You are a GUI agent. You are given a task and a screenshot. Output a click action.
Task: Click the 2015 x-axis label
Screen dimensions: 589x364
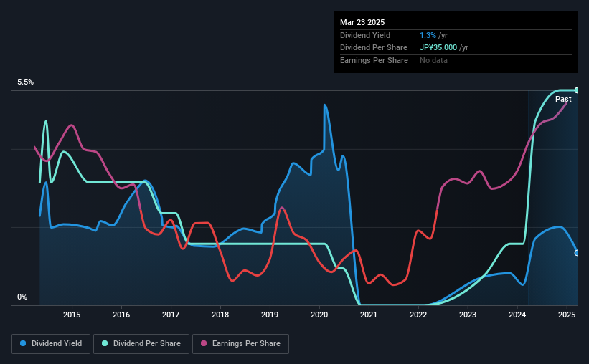[x=72, y=315]
